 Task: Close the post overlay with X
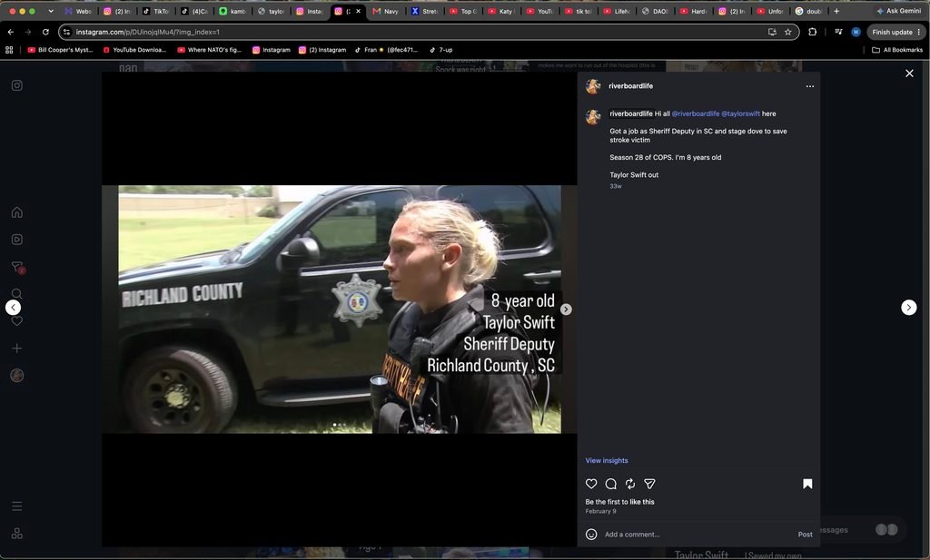tap(909, 74)
